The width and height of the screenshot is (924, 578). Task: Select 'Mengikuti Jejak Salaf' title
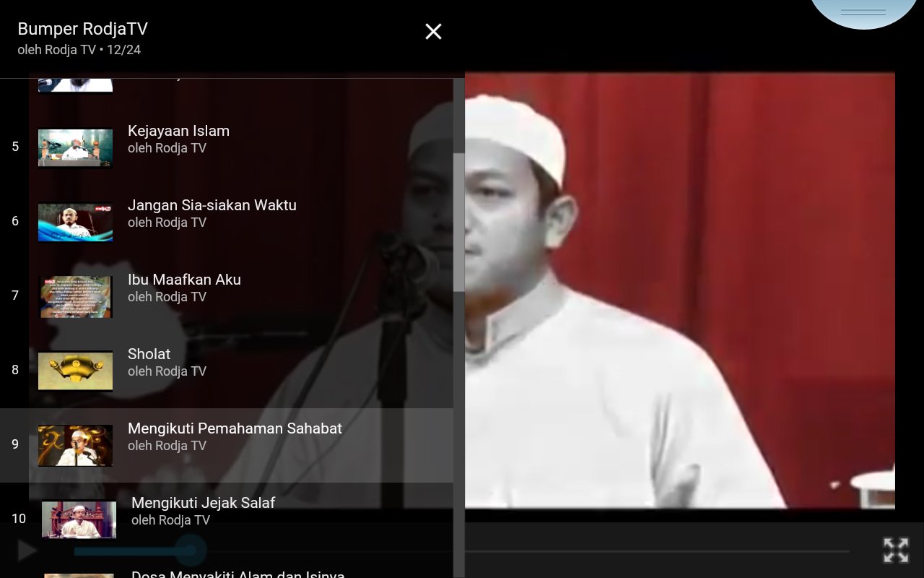click(x=203, y=503)
